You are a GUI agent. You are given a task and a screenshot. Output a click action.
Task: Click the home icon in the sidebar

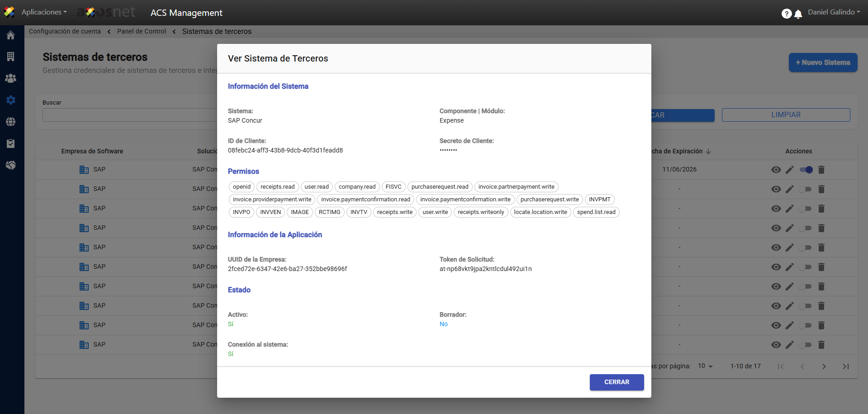coord(11,35)
